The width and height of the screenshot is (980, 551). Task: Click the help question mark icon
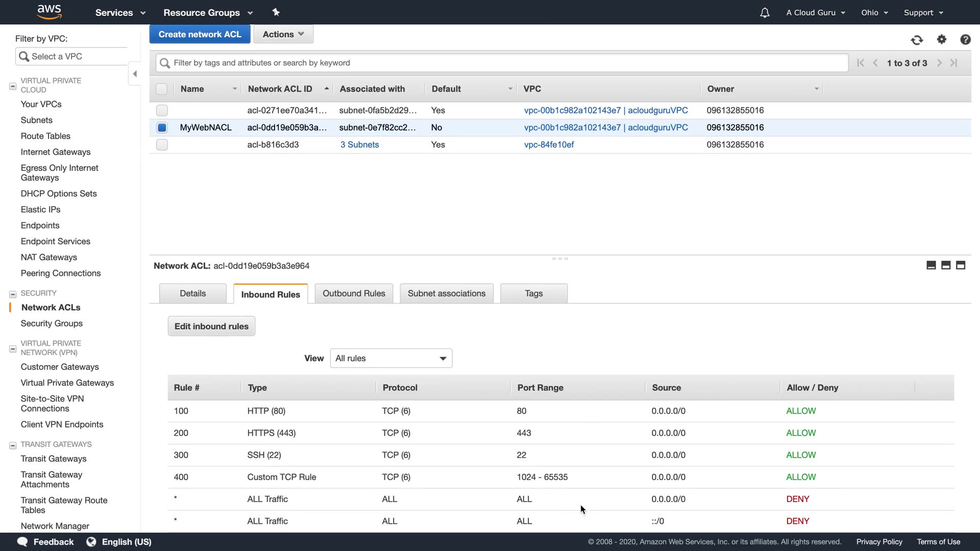[965, 39]
